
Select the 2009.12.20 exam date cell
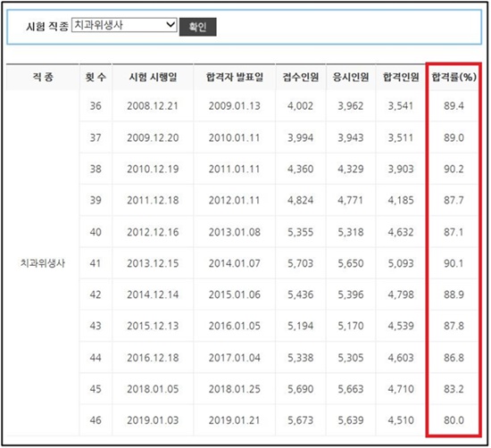coord(153,137)
